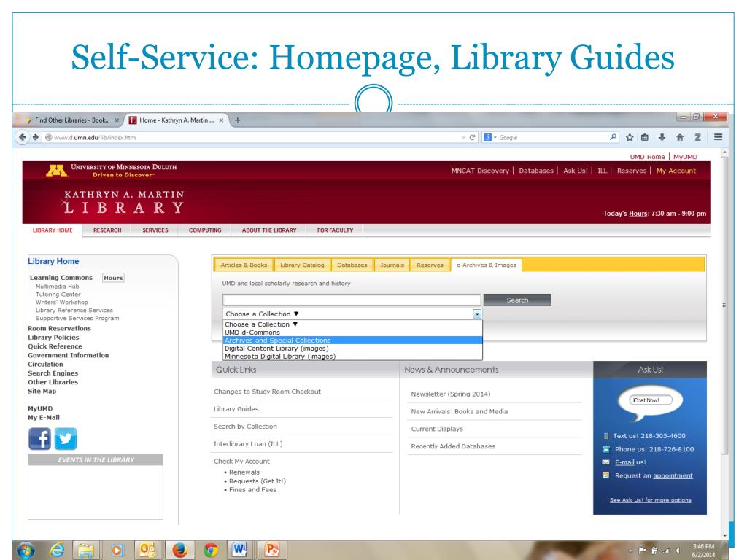The height and width of the screenshot is (560, 747).
Task: Open Room Reservations sidebar link
Action: [59, 329]
